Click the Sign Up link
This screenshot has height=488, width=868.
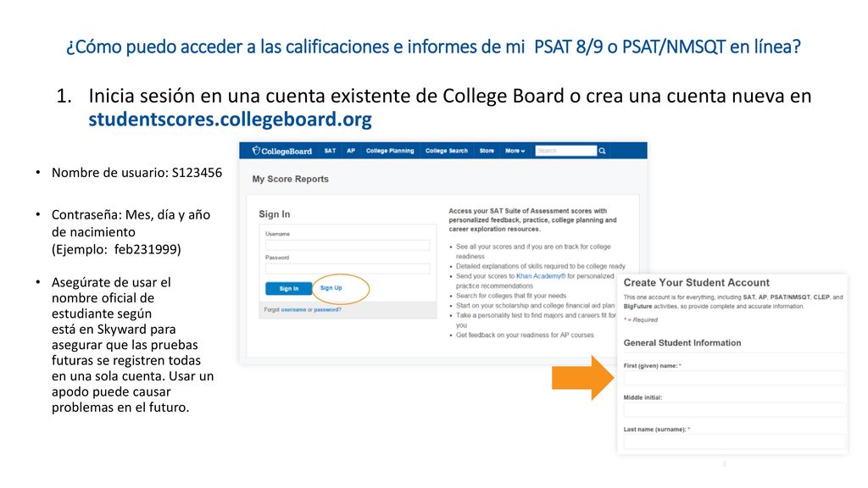click(x=331, y=288)
